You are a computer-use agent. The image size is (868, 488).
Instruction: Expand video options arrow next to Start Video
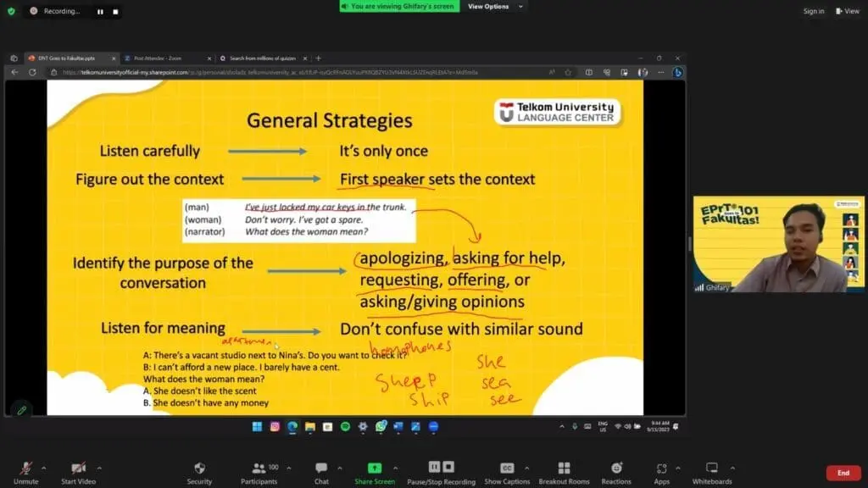[99, 467]
